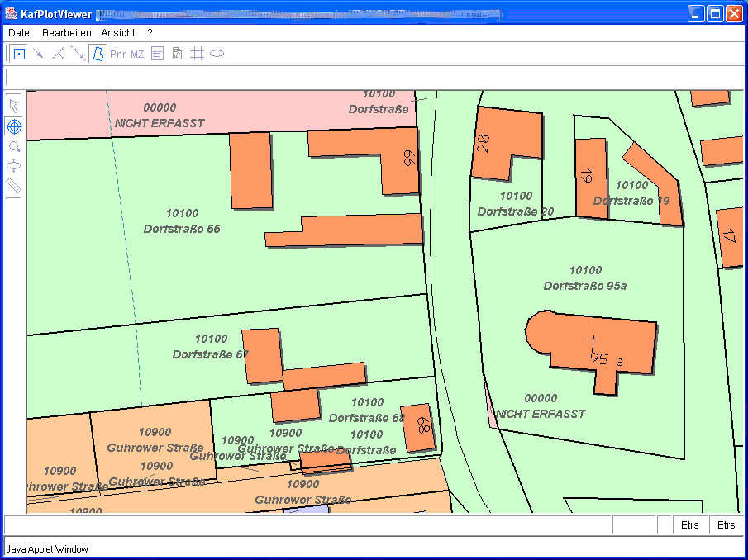Activate the crosshair target tool
The image size is (748, 560).
click(14, 126)
